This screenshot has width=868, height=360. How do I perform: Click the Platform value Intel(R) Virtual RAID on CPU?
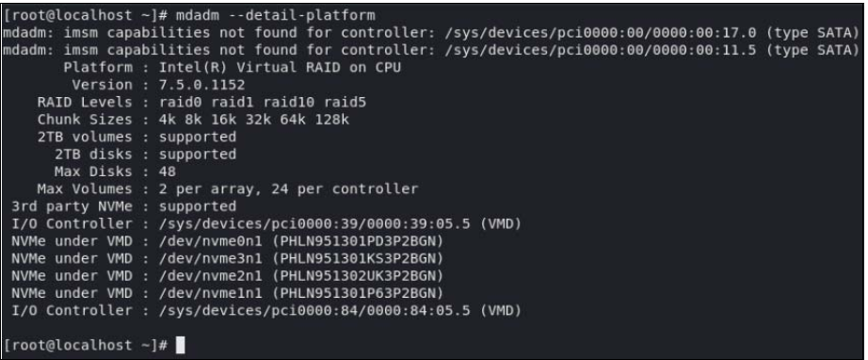coord(281,68)
